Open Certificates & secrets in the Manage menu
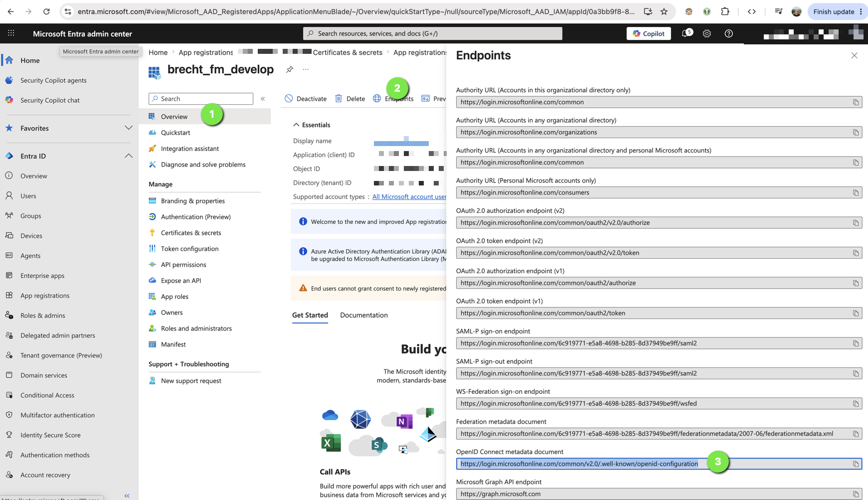Image resolution: width=868 pixels, height=500 pixels. 191,233
